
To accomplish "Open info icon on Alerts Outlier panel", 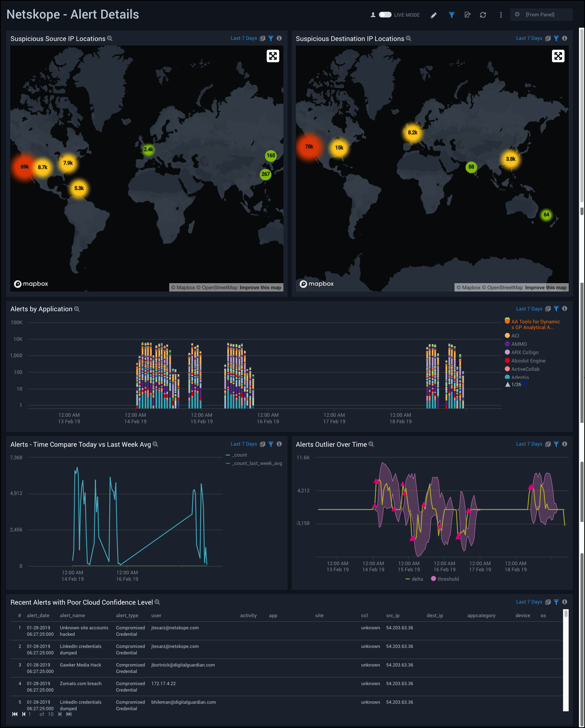I will coord(565,444).
